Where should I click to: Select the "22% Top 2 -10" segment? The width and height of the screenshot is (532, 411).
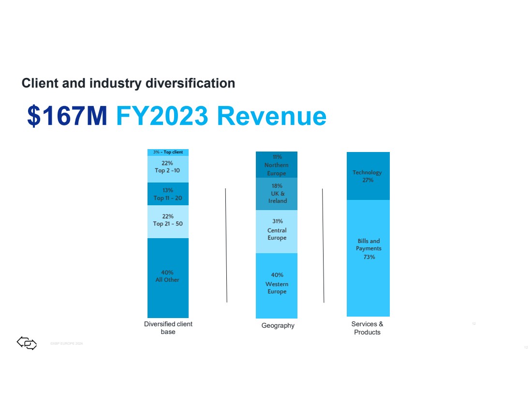(168, 169)
